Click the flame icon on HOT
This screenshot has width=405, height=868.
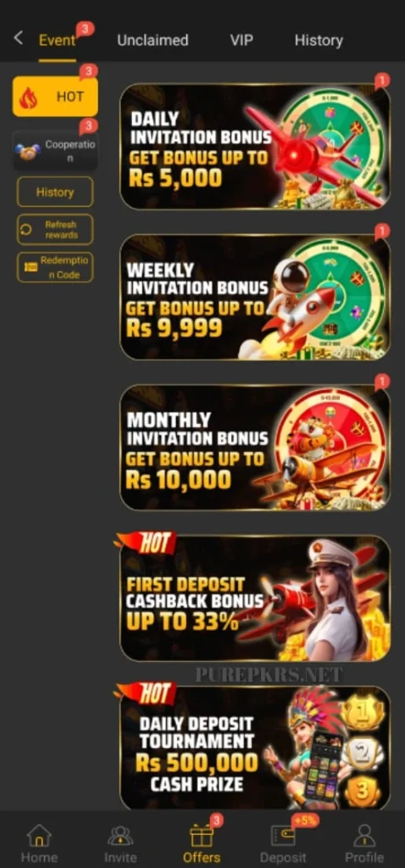click(x=28, y=98)
